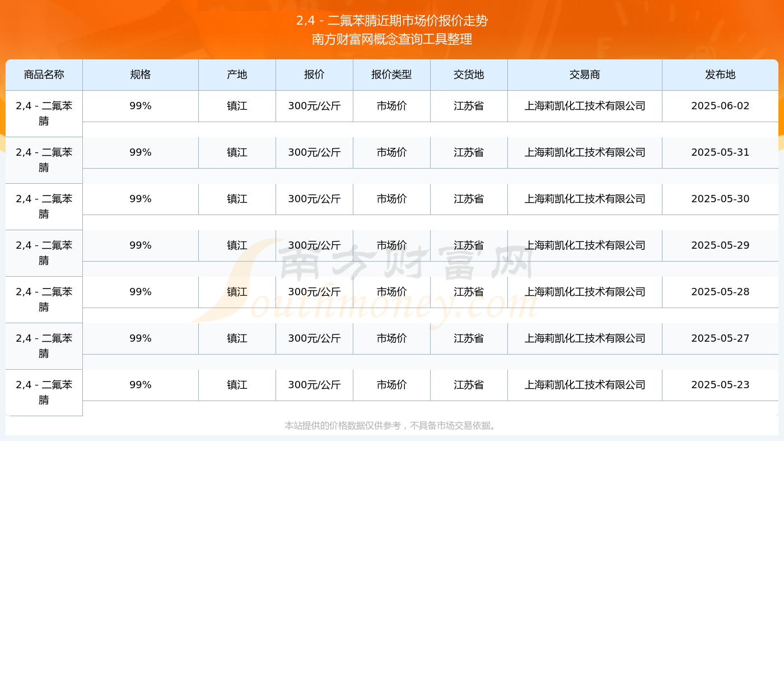Select the date cell 2025-05-31
Image resolution: width=784 pixels, height=675 pixels.
coord(720,152)
